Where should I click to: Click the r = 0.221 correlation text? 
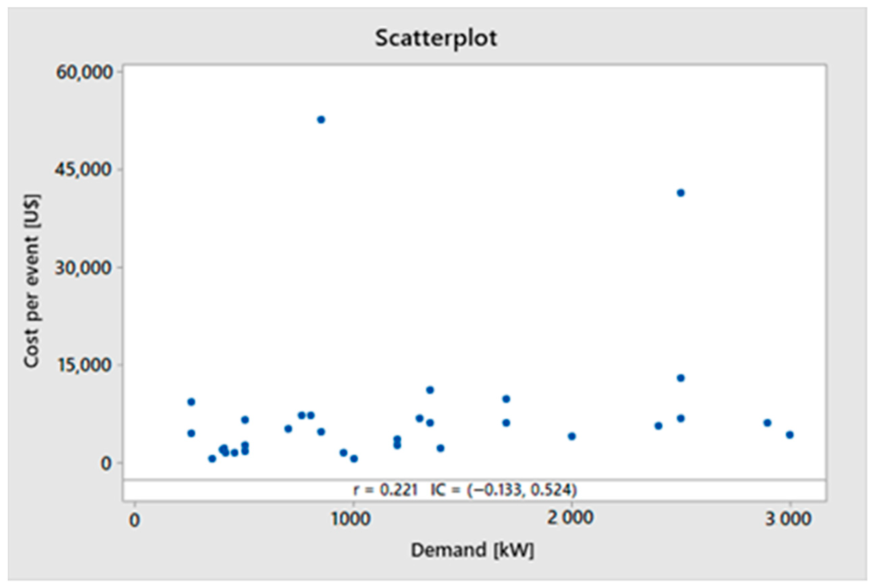[x=385, y=490]
